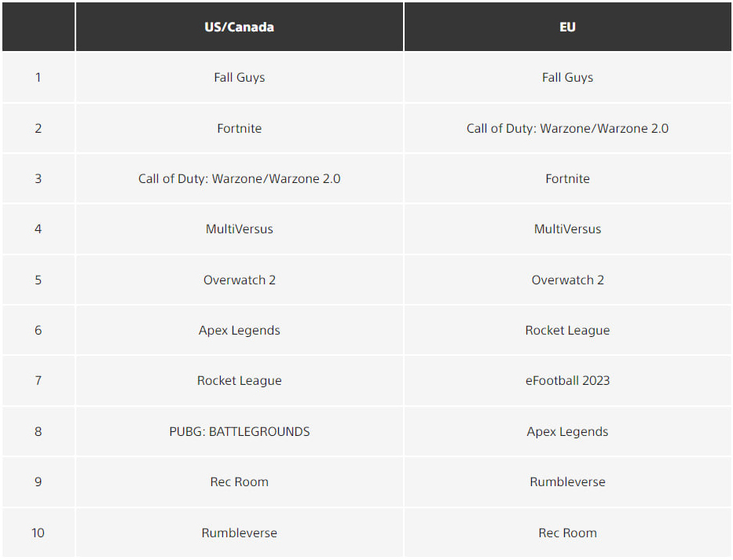Click Overwatch 2 in the EU column
This screenshot has height=560, width=733.
coord(567,280)
